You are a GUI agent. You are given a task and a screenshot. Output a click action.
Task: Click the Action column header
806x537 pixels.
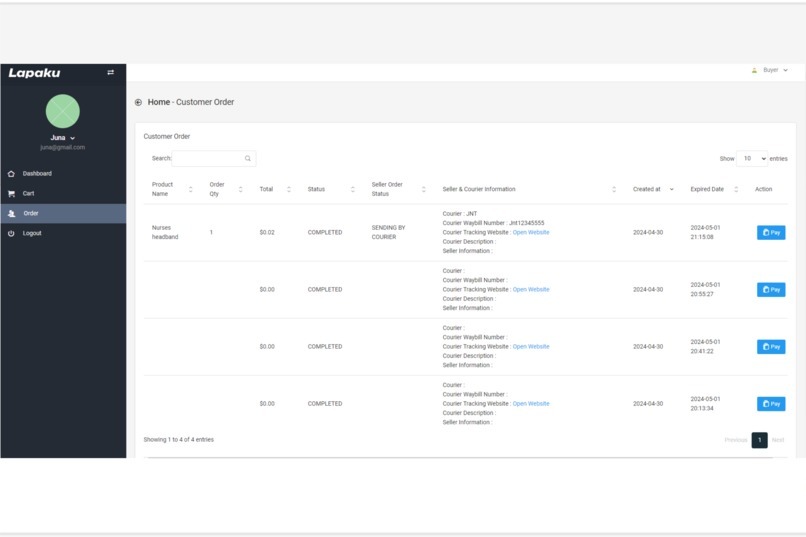tap(763, 189)
